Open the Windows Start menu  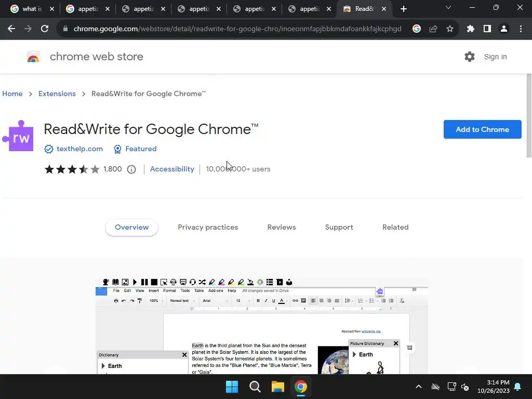click(232, 387)
